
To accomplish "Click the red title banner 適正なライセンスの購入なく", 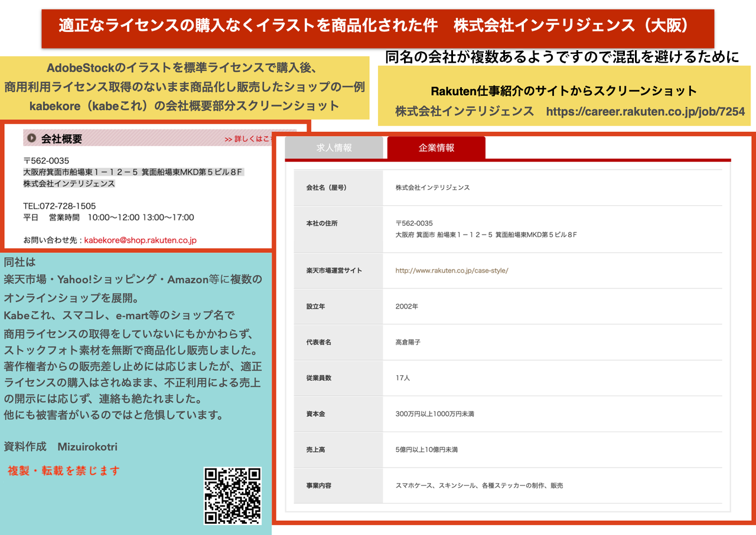I will pos(378,29).
